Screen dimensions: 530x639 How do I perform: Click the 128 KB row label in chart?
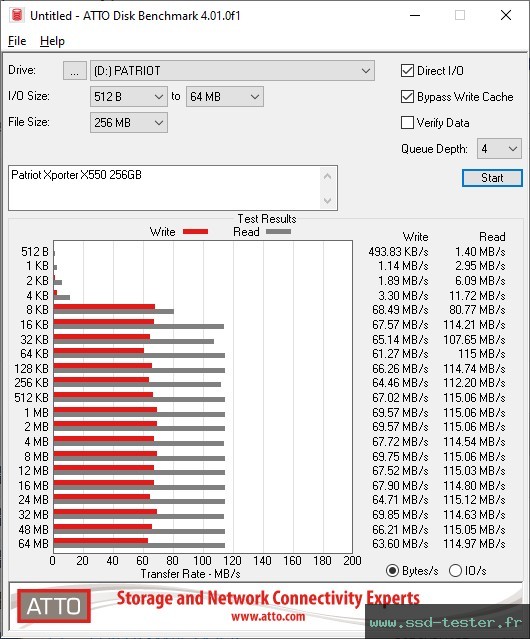(x=31, y=368)
